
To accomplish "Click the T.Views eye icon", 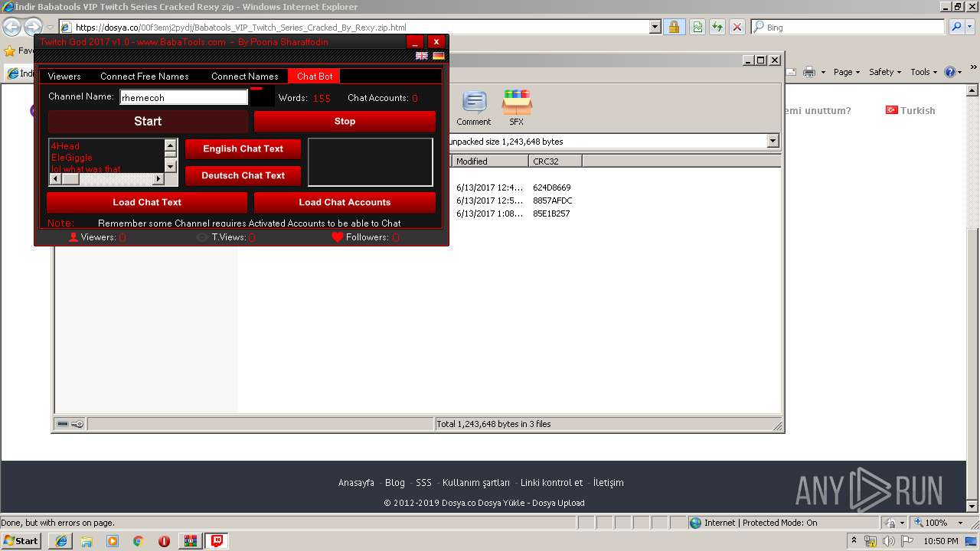I will [202, 237].
